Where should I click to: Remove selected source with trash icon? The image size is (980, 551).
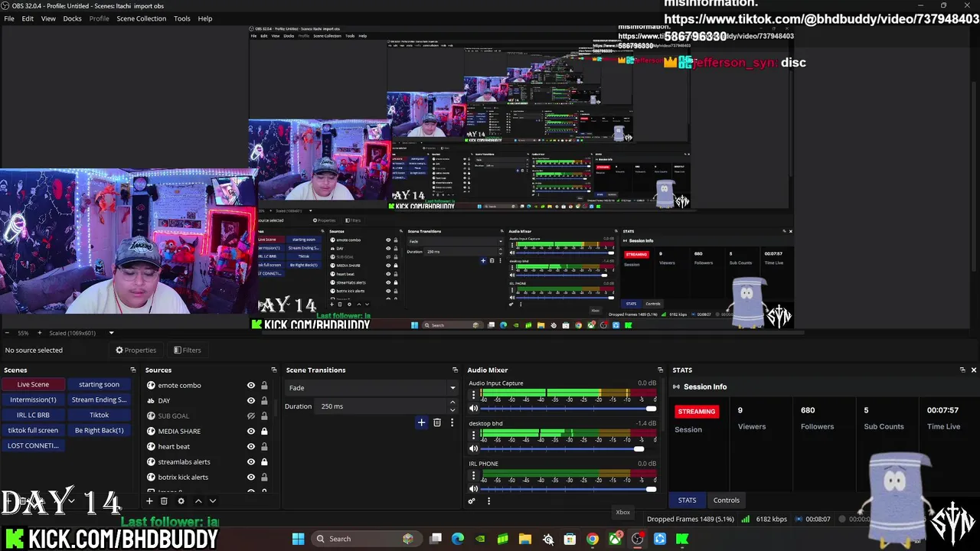click(x=164, y=501)
